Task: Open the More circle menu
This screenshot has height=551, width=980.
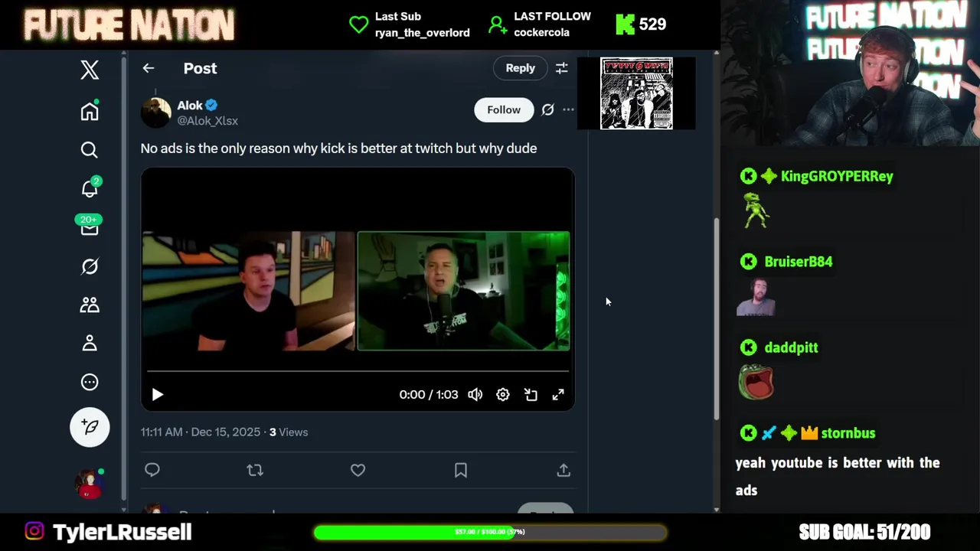Action: pyautogui.click(x=90, y=382)
